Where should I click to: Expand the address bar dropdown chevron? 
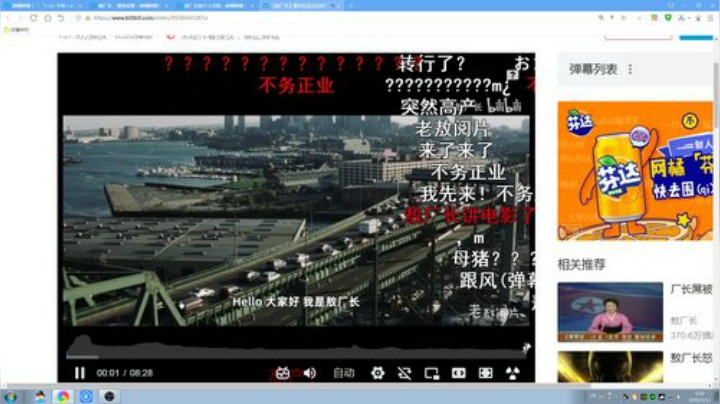click(639, 18)
